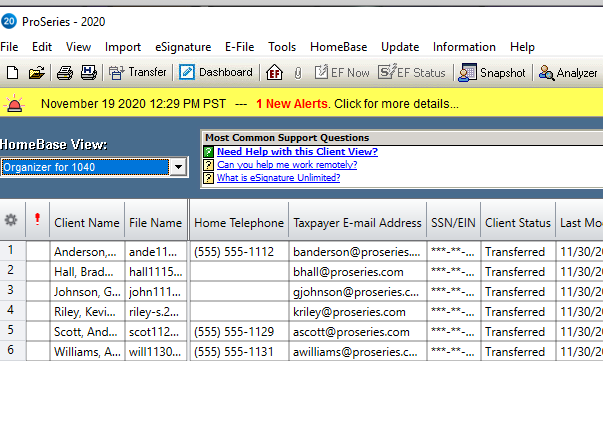This screenshot has width=603, height=428.
Task: Click the red exclamation column header
Action: click(x=37, y=221)
